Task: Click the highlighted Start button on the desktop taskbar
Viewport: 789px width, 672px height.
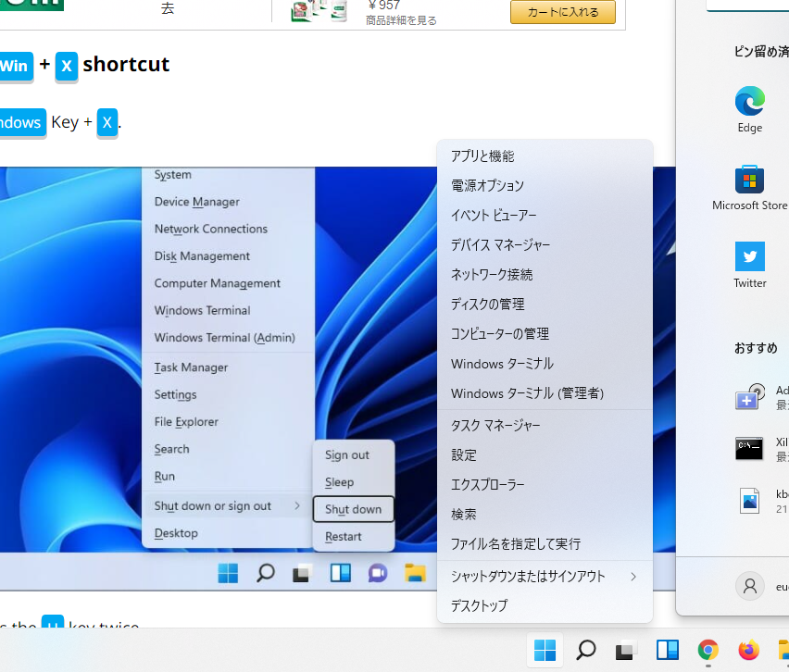Action: [545, 650]
